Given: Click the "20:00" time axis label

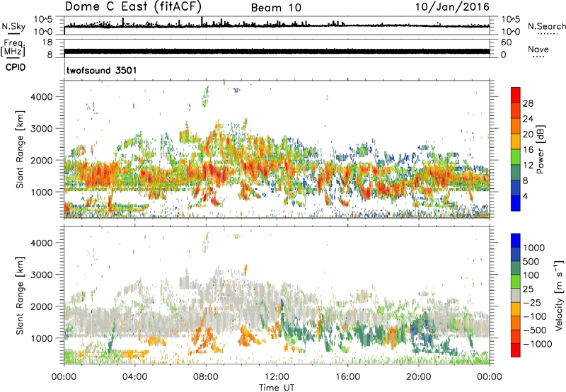Looking at the screenshot, I should [x=418, y=377].
